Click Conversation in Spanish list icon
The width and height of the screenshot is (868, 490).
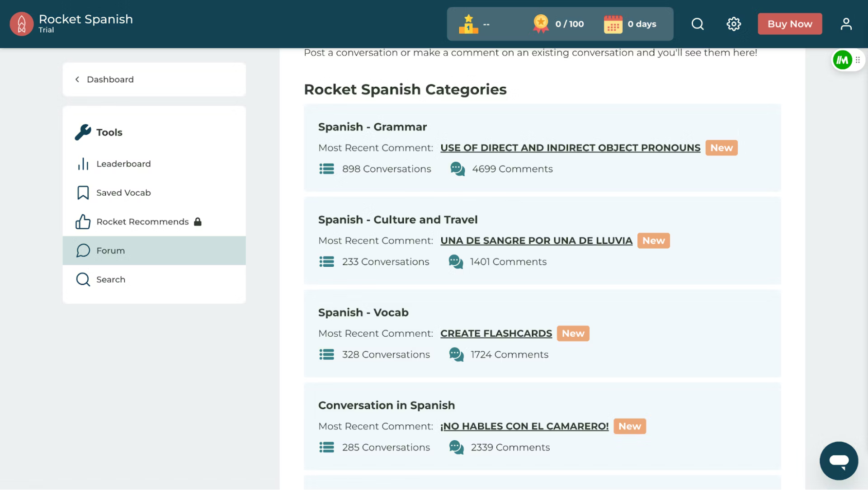326,448
